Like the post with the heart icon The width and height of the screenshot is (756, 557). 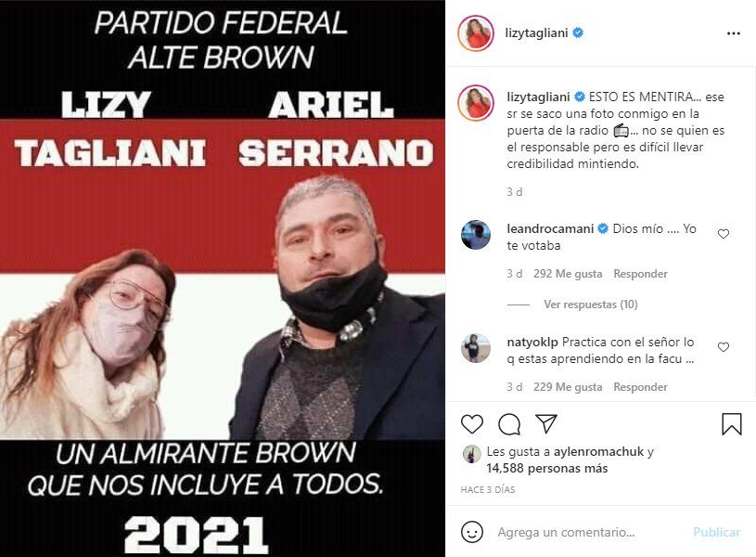point(472,424)
